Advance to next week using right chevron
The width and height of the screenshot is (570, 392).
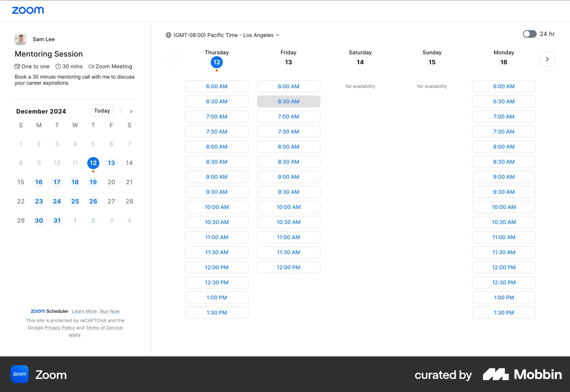547,59
